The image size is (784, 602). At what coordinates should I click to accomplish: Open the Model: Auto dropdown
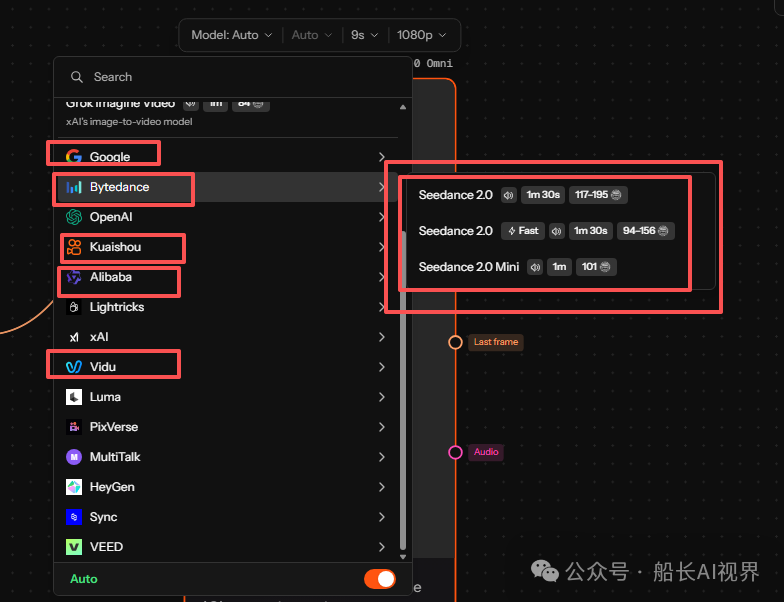[x=232, y=35]
